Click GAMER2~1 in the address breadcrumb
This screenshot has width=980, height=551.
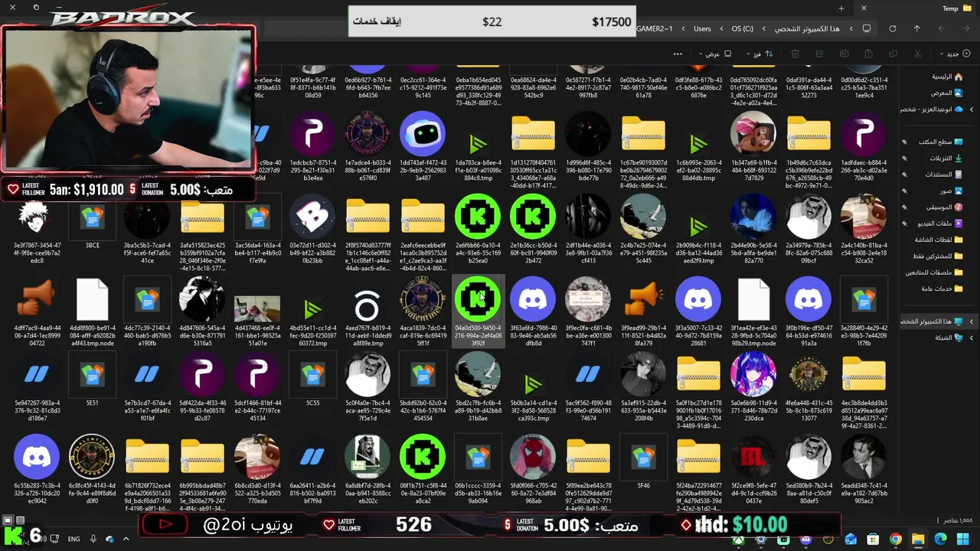point(655,28)
